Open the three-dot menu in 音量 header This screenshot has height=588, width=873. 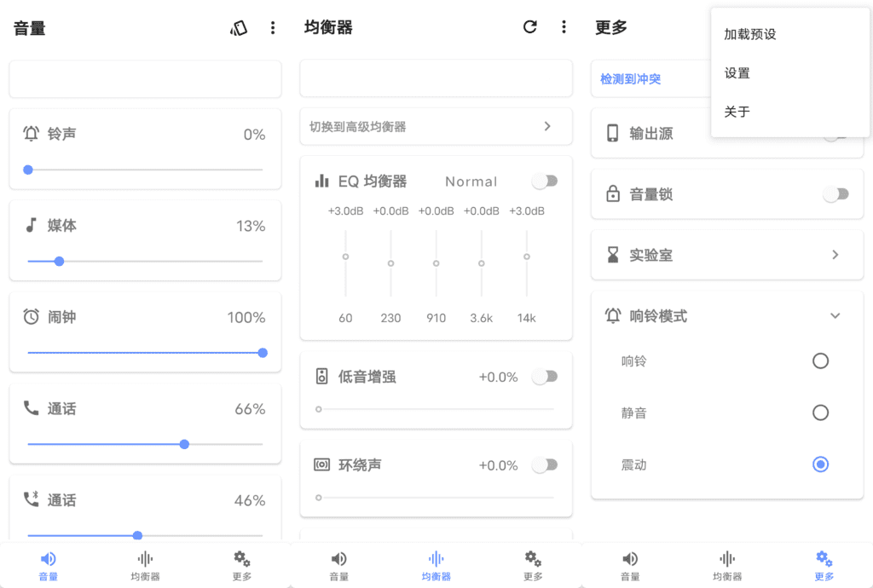click(x=273, y=28)
